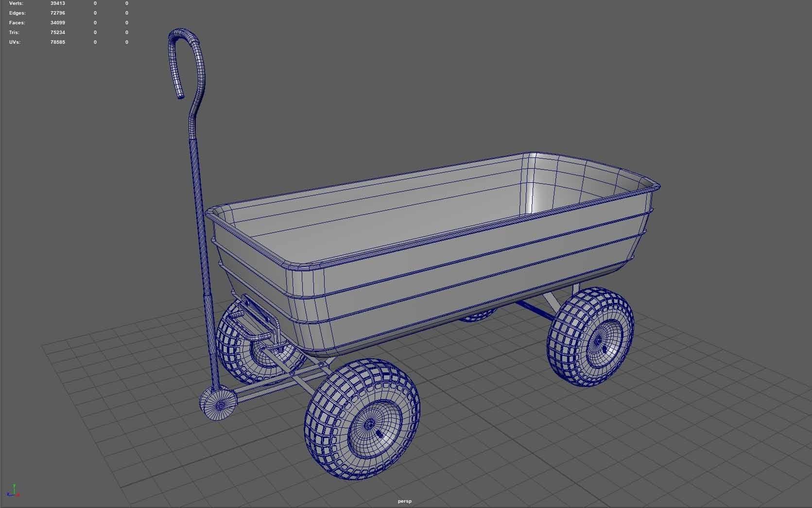Click the face count value "34099"

57,23
